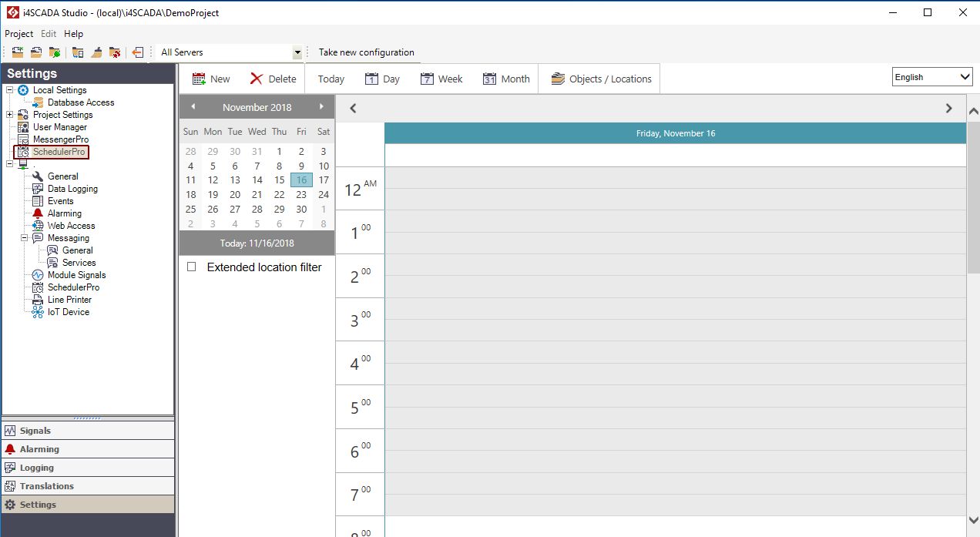980x537 pixels.
Task: Click the Delete button
Action: [x=273, y=79]
